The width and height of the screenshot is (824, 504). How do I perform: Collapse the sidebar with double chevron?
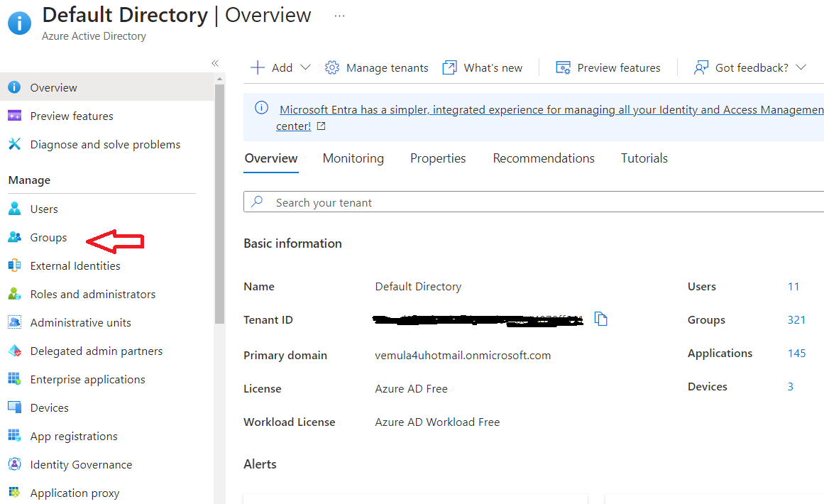tap(215, 63)
